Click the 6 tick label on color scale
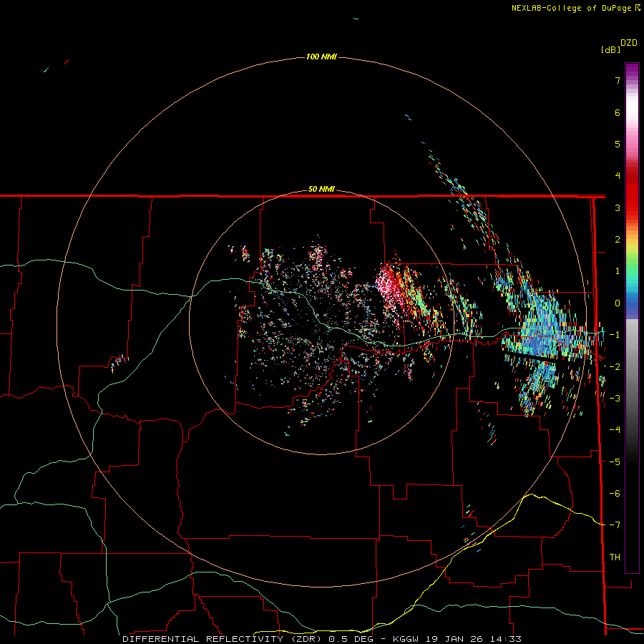Image resolution: width=644 pixels, height=644 pixels. tap(618, 112)
